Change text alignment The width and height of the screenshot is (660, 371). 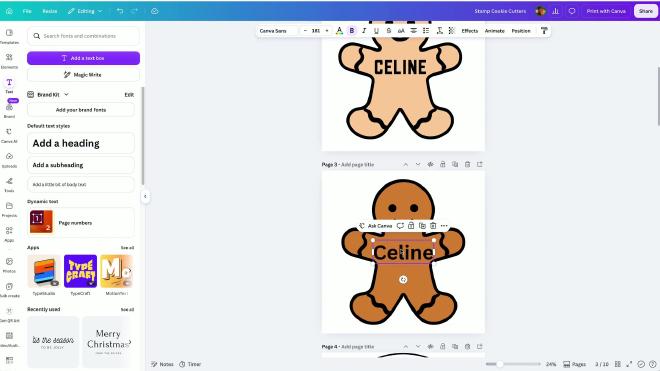tap(414, 31)
